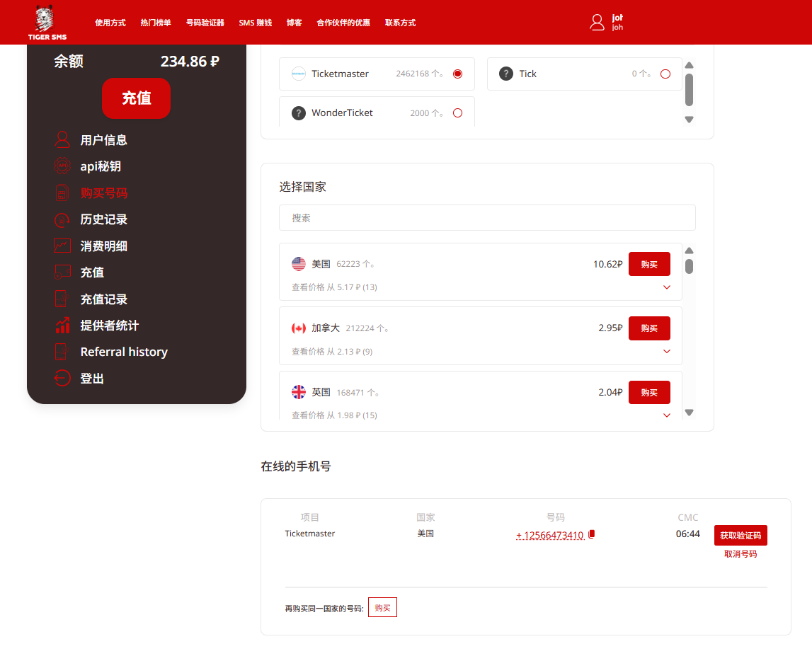Click the user info person icon in sidebar
The height and width of the screenshot is (656, 812).
(x=62, y=140)
